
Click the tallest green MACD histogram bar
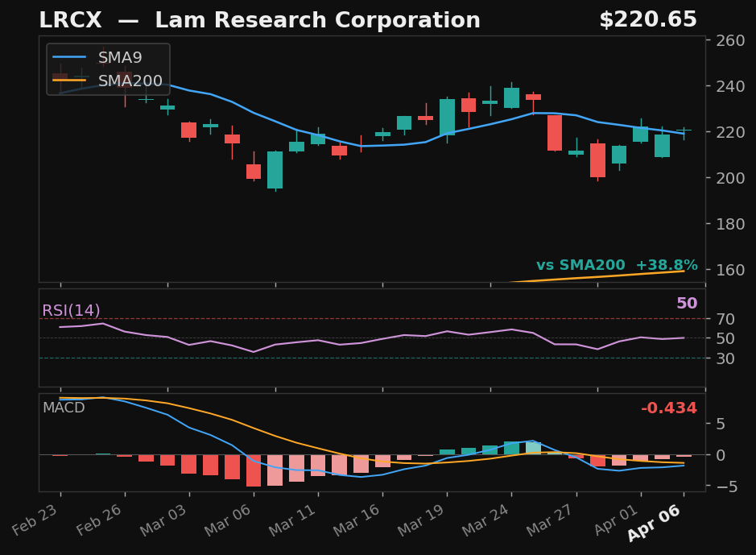tap(511, 448)
